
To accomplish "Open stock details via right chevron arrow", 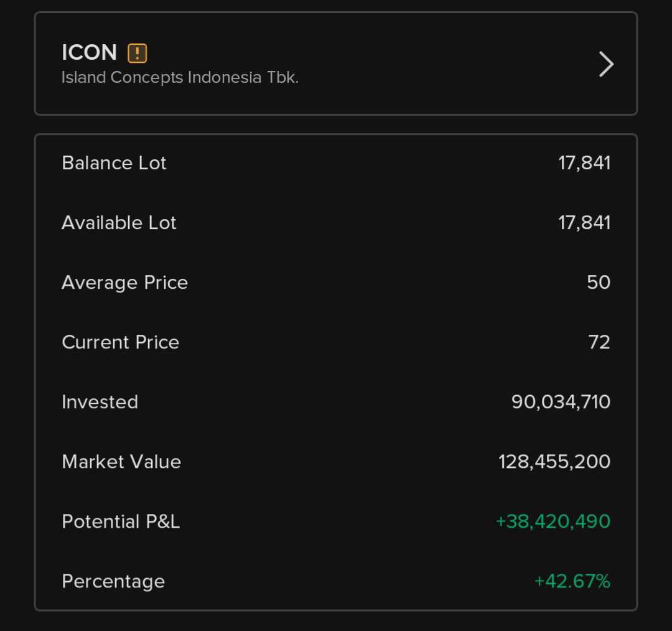I will click(x=606, y=64).
